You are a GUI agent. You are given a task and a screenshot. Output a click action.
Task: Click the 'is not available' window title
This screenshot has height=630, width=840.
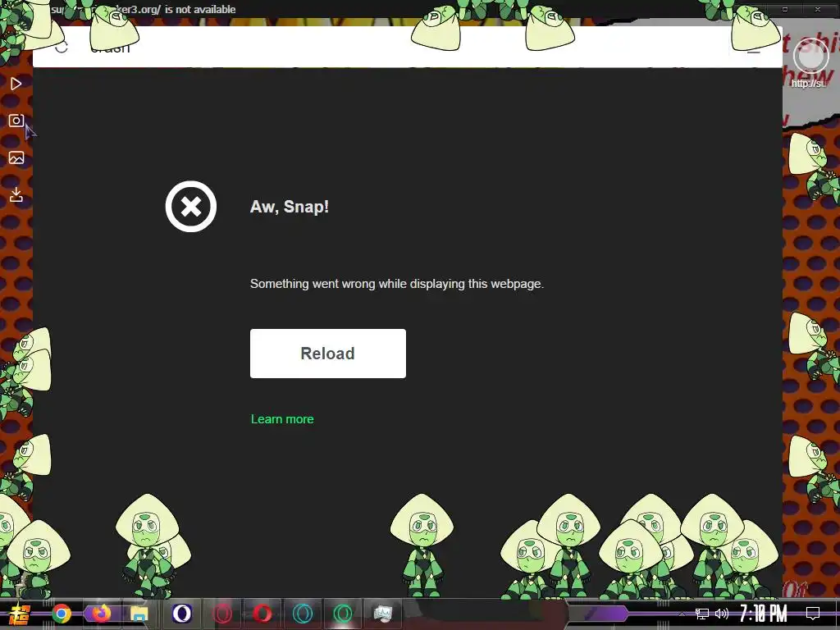(200, 9)
